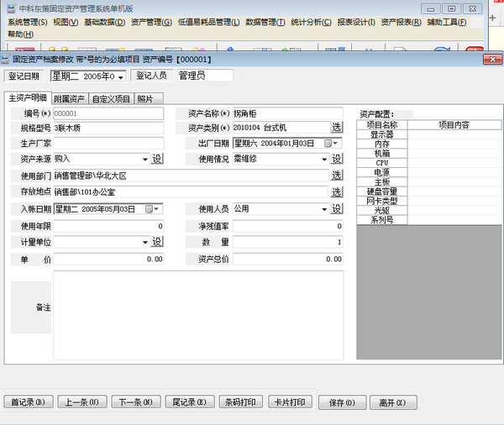Viewport: 504px width, 425px height.
Task: Open the 数据管理(T) menu
Action: coord(265,22)
